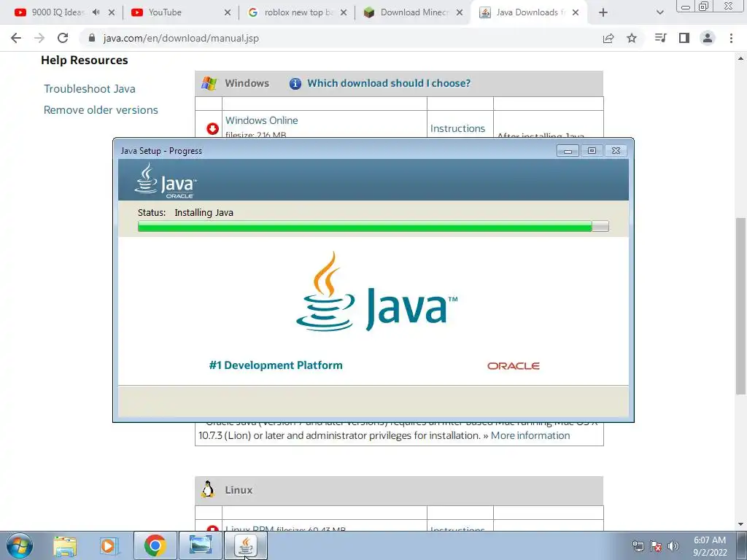Click the Installing Java status text
Image resolution: width=747 pixels, height=560 pixels.
[204, 213]
